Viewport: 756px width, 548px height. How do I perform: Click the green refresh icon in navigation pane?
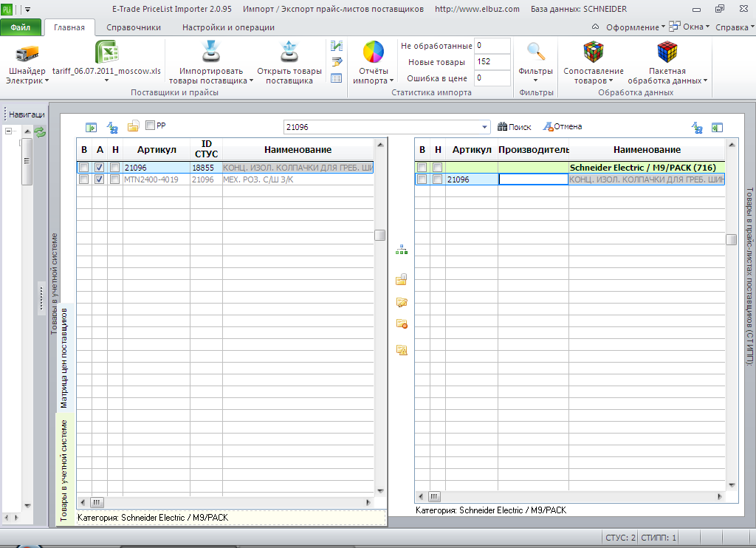[40, 132]
